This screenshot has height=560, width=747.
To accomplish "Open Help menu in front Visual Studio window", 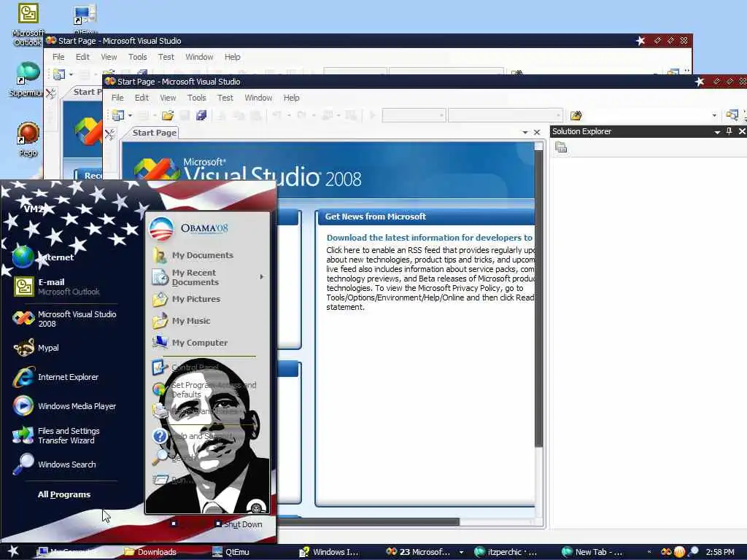I will point(291,98).
